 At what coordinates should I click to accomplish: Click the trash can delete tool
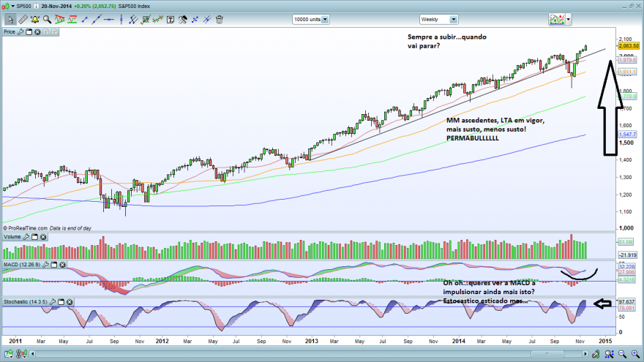[x=220, y=19]
